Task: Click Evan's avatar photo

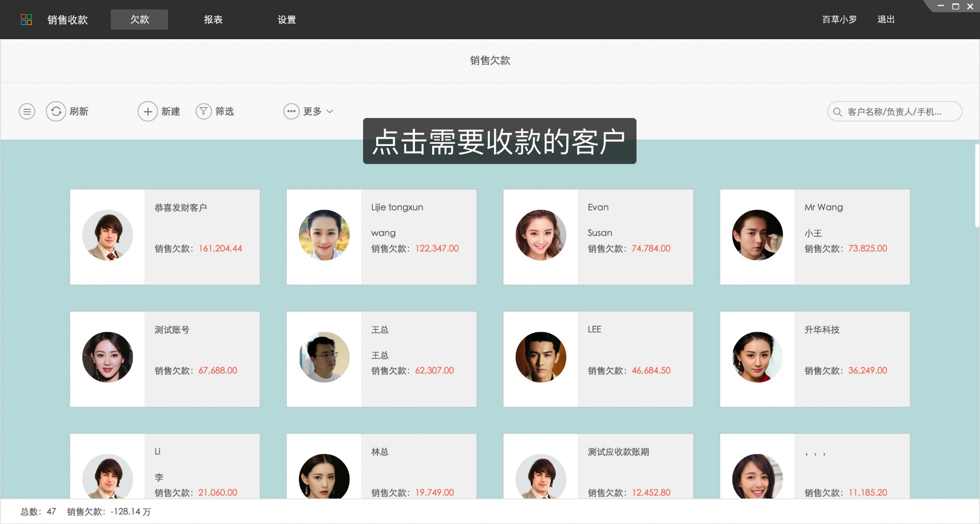Action: click(540, 235)
